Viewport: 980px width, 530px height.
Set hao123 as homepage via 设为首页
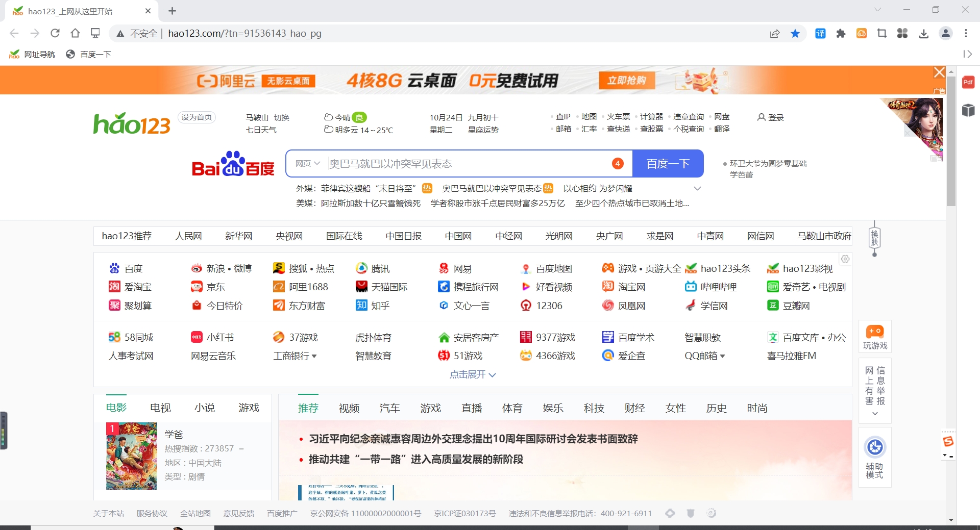(197, 117)
